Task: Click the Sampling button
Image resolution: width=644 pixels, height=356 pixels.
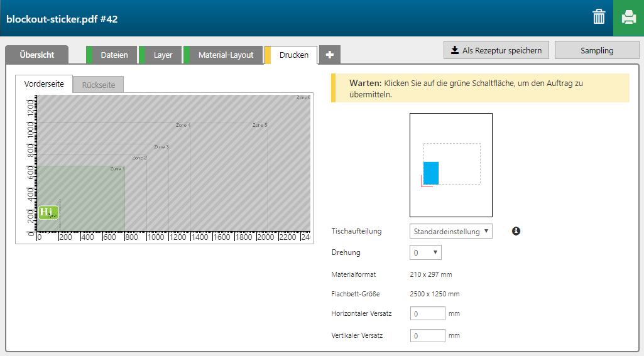Action: click(596, 50)
